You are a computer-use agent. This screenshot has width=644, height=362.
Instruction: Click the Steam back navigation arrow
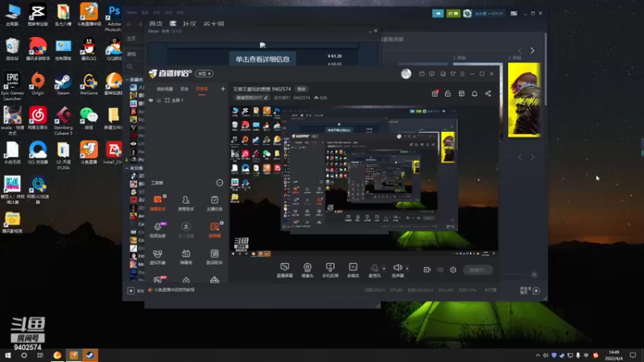130,24
